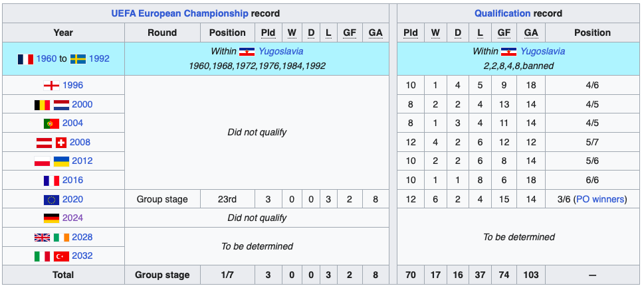This screenshot has width=644, height=288.
Task: Click the Switzerland flag icon beside 2008
Action: pyautogui.click(x=61, y=143)
